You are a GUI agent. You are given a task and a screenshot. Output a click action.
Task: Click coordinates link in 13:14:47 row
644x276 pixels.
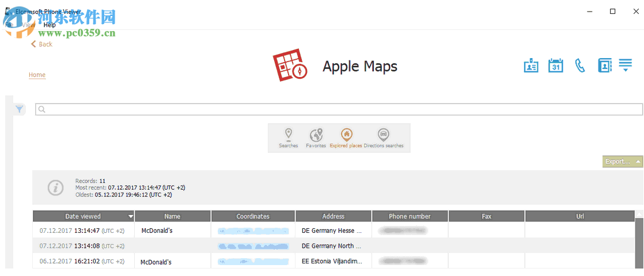click(253, 231)
